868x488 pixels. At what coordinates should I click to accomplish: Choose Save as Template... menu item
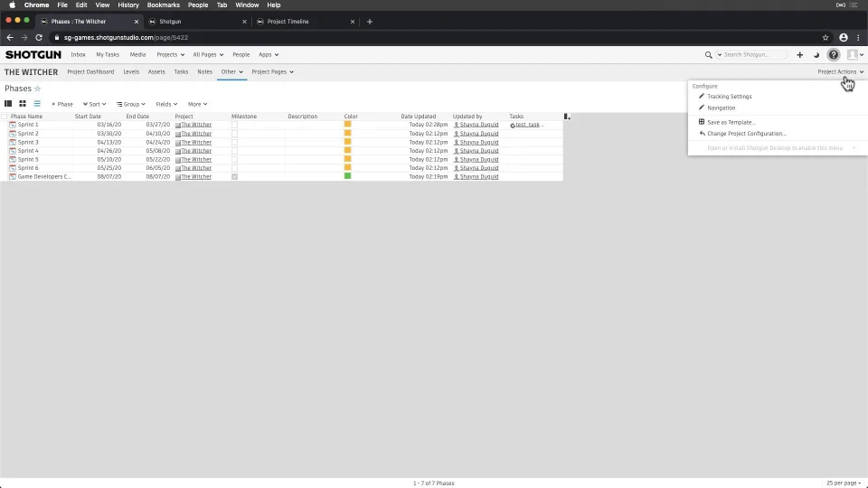(x=731, y=122)
